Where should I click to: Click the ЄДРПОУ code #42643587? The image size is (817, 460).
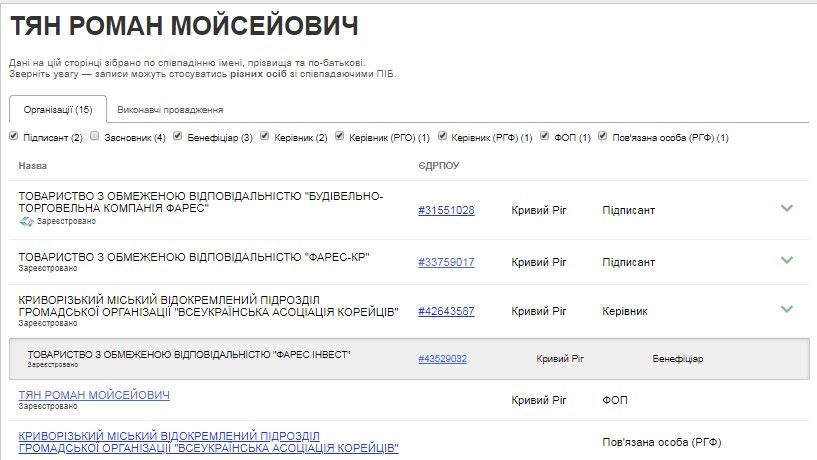pyautogui.click(x=446, y=311)
